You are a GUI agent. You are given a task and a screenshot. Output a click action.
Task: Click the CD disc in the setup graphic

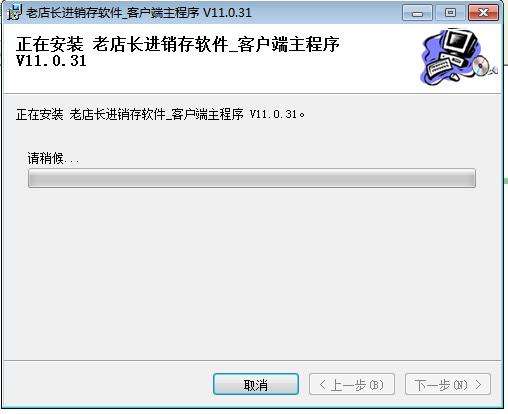(480, 66)
